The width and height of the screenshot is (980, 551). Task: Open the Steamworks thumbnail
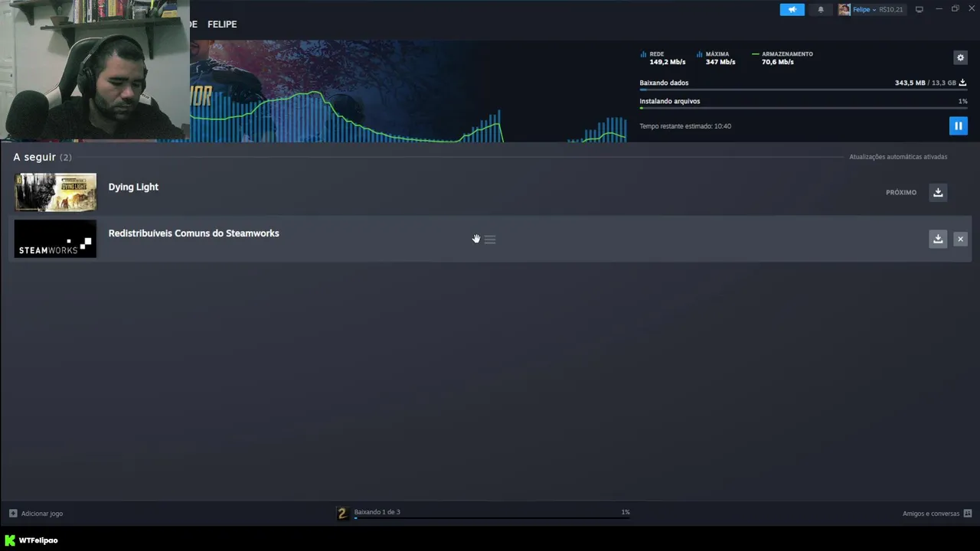pyautogui.click(x=55, y=239)
